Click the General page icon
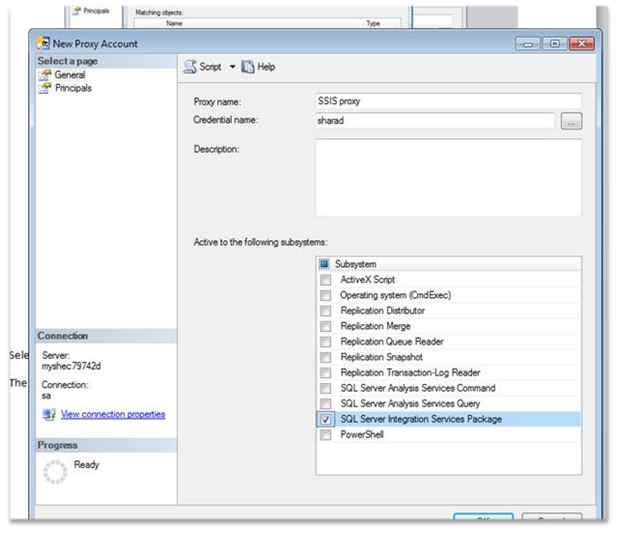The image size is (618, 533). point(45,75)
